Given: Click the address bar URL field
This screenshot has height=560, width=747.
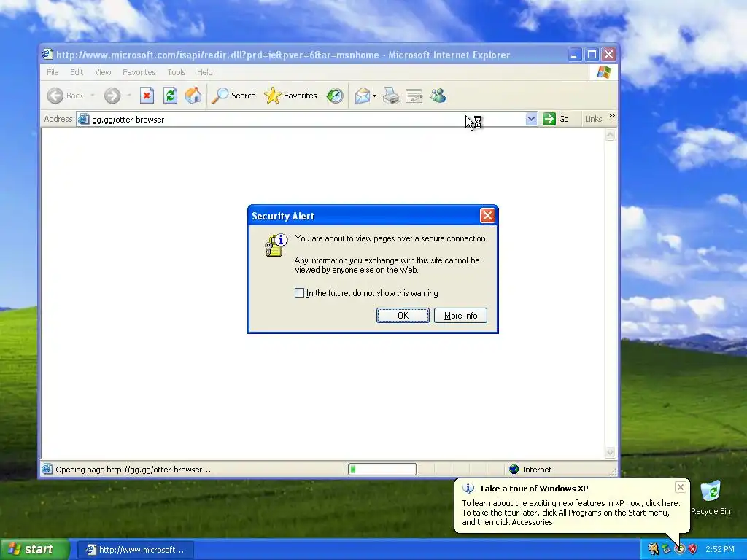Looking at the screenshot, I should (x=307, y=119).
